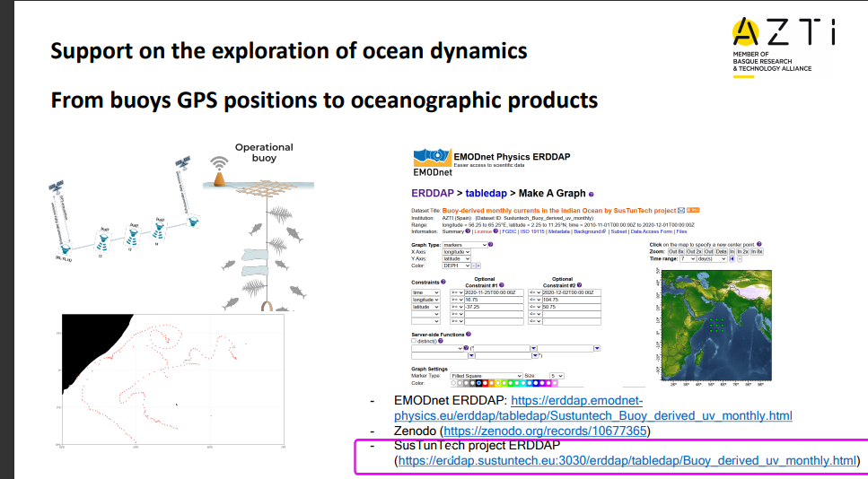The height and width of the screenshot is (479, 868).
Task: Open the Zenodo records 10677365 link
Action: [545, 431]
